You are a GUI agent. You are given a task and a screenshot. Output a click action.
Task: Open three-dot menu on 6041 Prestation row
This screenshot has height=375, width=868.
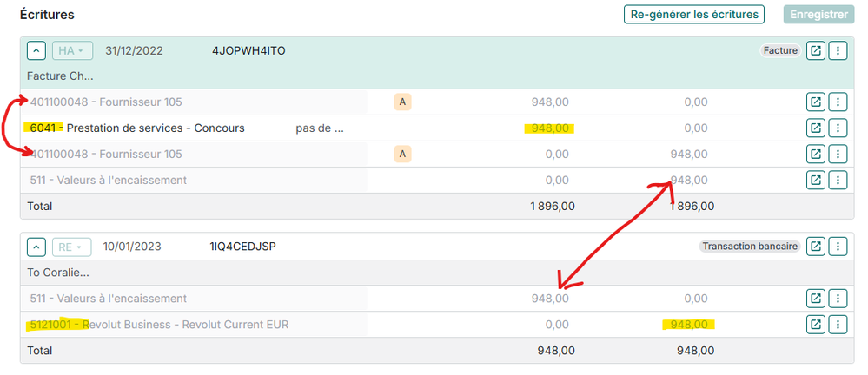(838, 128)
